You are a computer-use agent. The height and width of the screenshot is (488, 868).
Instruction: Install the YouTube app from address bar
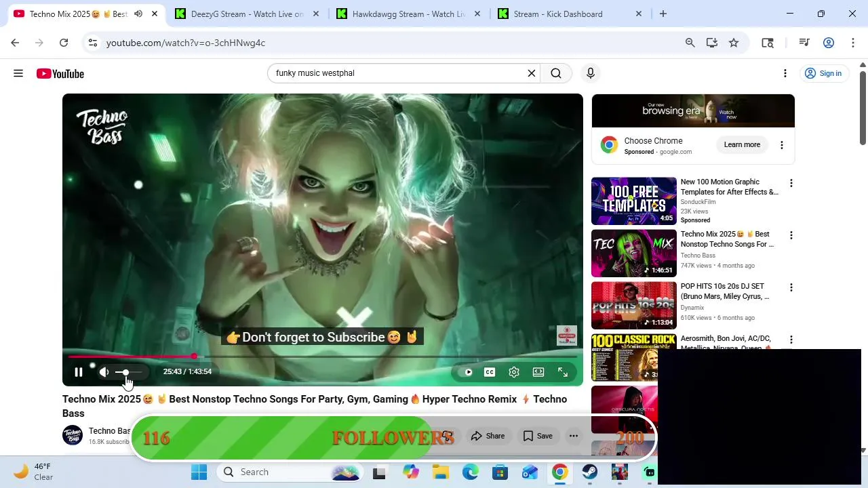click(712, 43)
